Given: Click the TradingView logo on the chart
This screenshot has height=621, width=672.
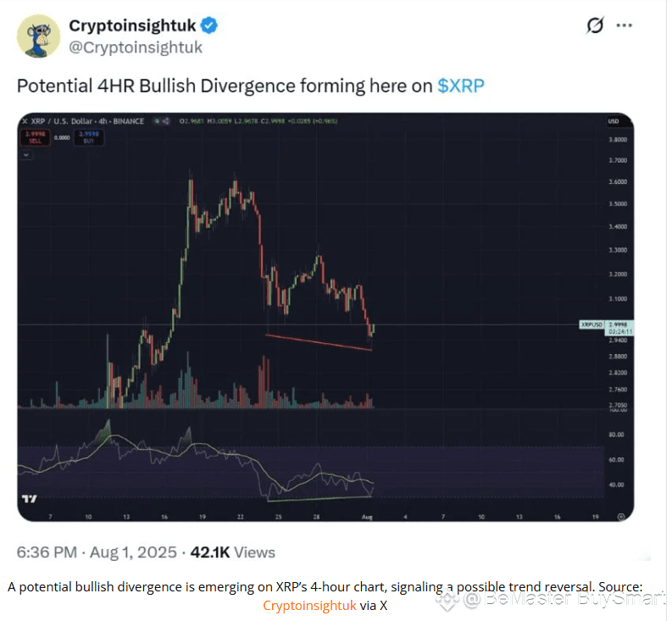Looking at the screenshot, I should click(29, 499).
